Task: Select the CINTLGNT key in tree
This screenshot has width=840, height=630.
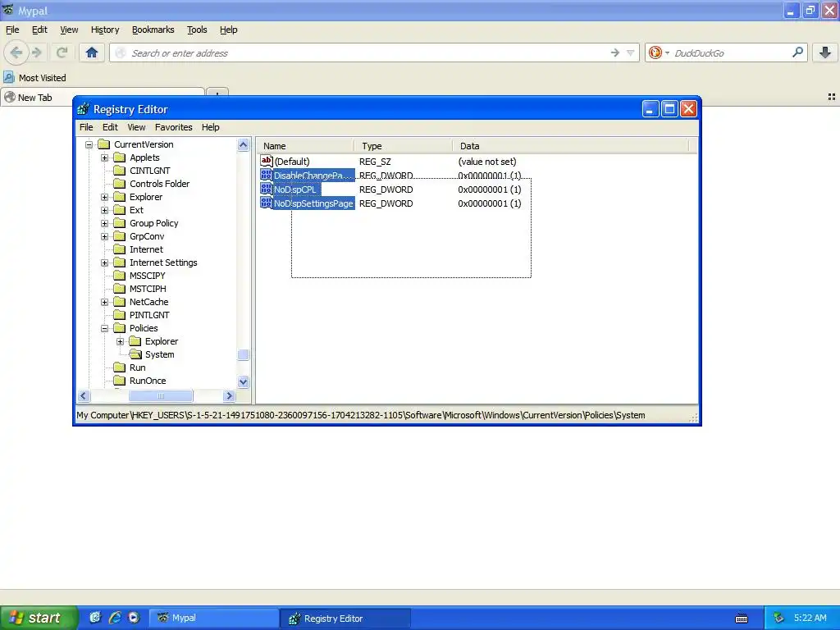Action: pos(149,171)
